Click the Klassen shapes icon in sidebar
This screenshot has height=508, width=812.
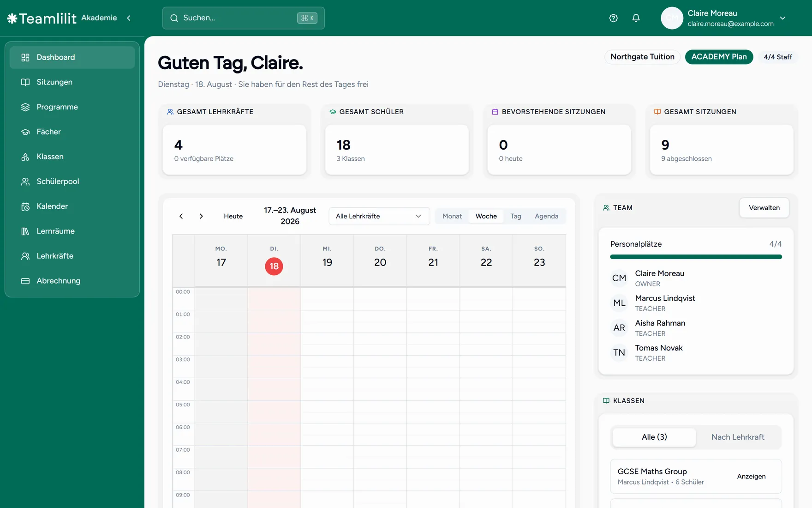25,157
